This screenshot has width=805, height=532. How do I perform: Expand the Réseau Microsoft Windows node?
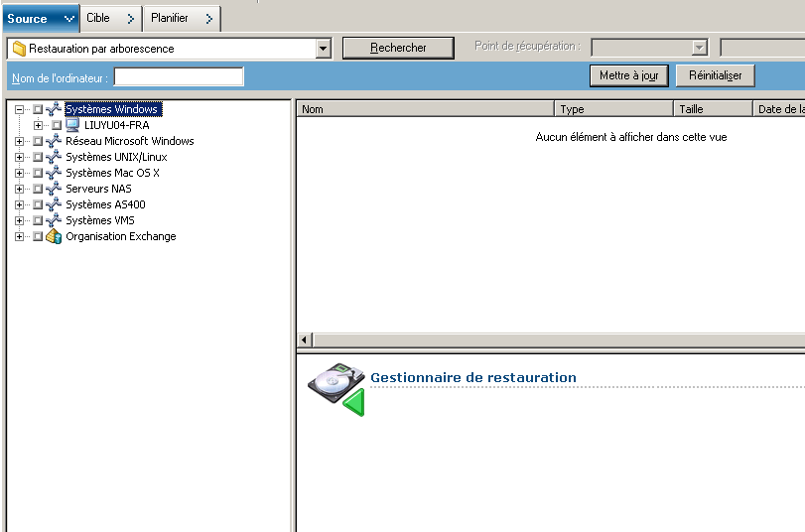[x=20, y=142]
